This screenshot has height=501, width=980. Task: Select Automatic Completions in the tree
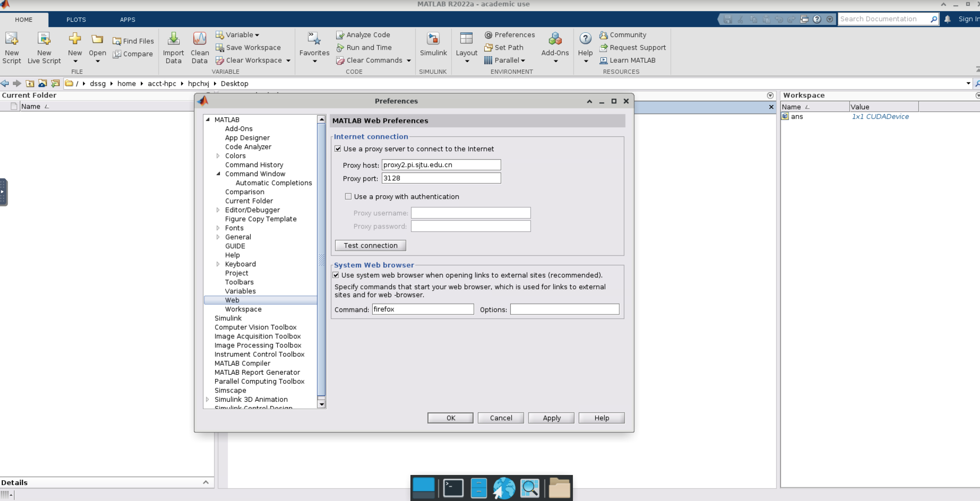[x=273, y=183]
